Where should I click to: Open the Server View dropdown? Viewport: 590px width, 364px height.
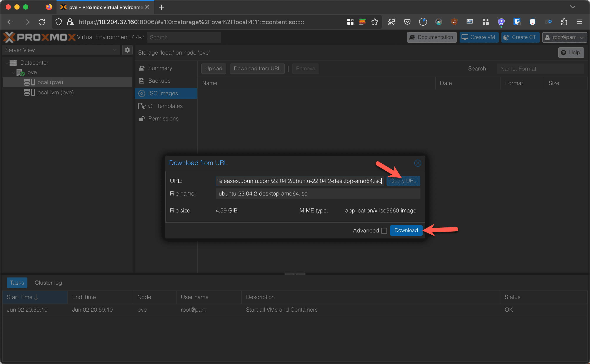point(61,50)
